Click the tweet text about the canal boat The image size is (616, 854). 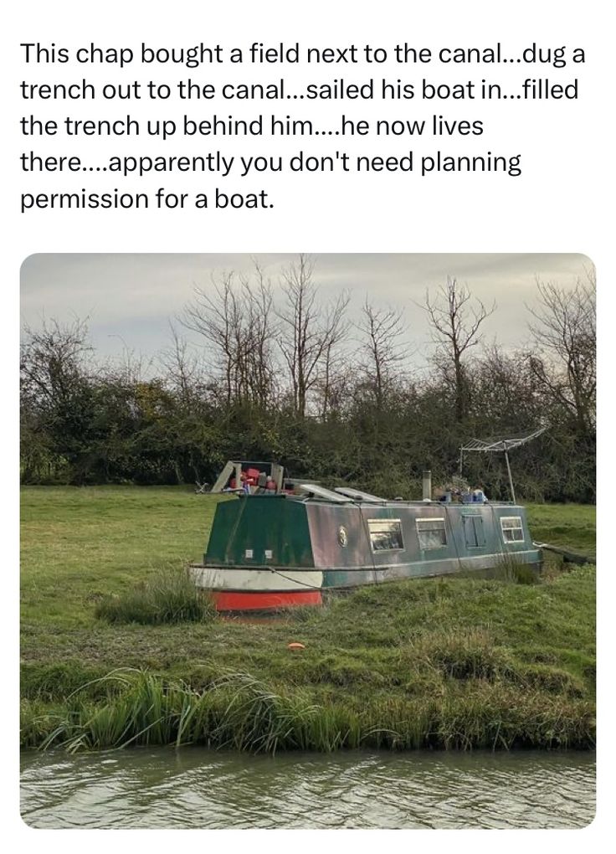(301, 126)
